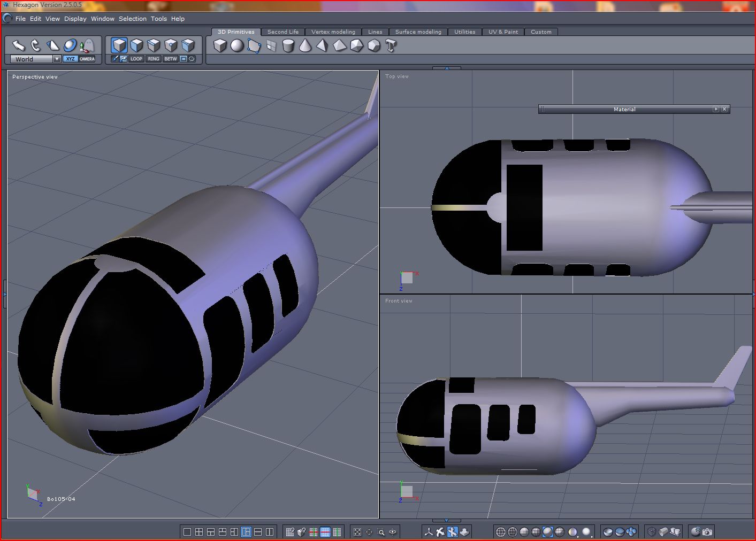Switch to single viewport layout
The height and width of the screenshot is (541, 756).
click(187, 532)
